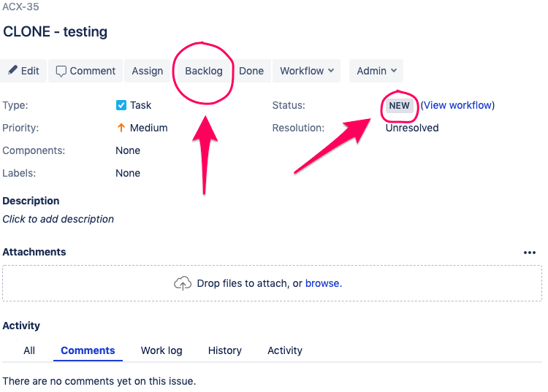Transition the issue to Done
This screenshot has height=392, width=548.
click(x=251, y=71)
